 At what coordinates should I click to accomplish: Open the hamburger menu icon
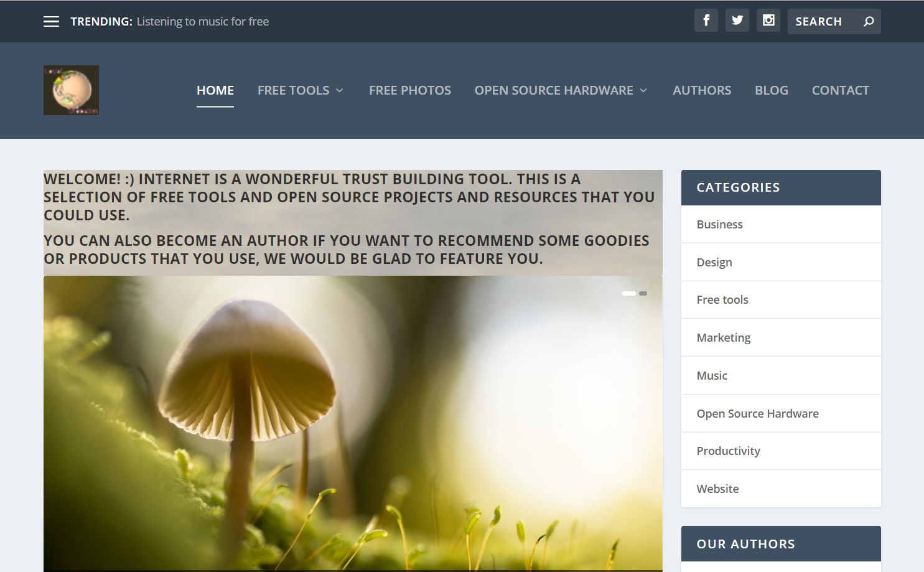[x=51, y=22]
